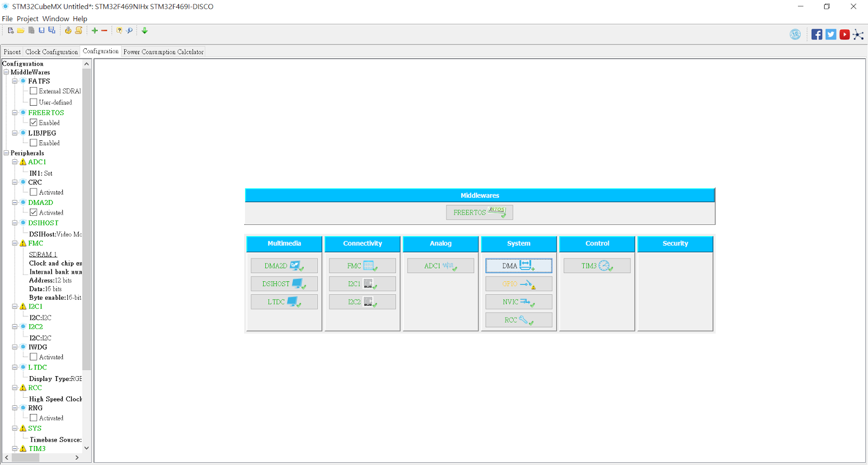Click the blue dot icon beside DSIHOST in tree
Image resolution: width=868 pixels, height=465 pixels.
click(23, 223)
